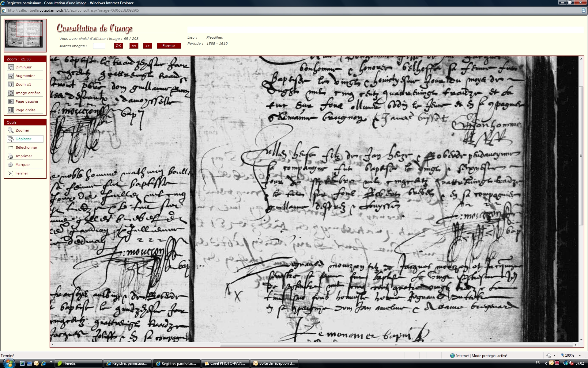Click the OK button beside image number

click(x=118, y=46)
